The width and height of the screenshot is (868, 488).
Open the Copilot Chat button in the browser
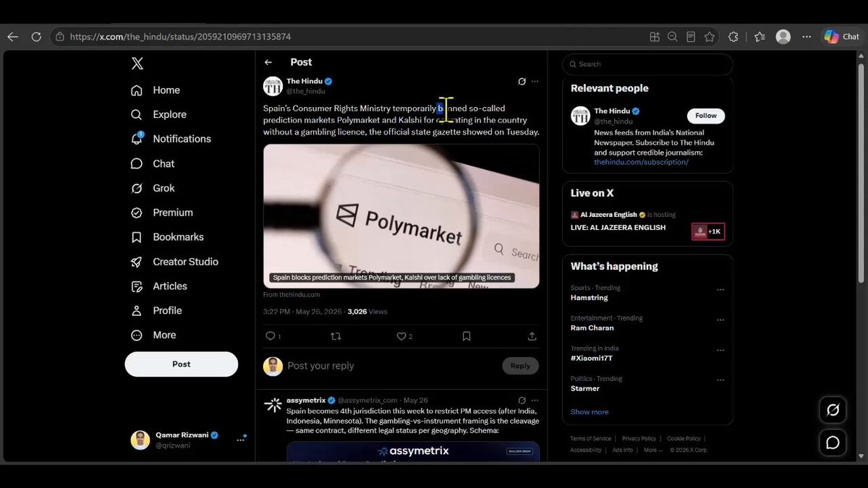click(x=841, y=37)
